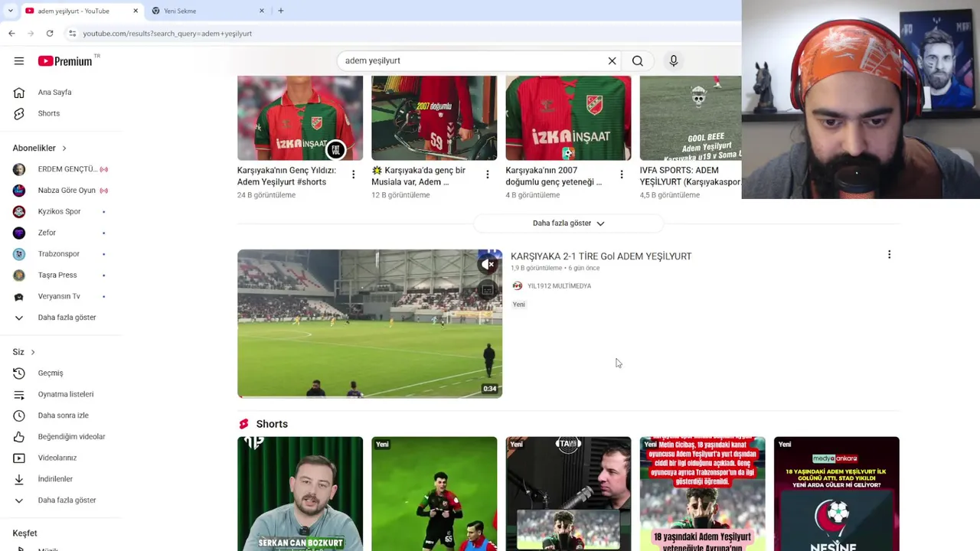Open a new browser tab with plus
This screenshot has height=551, width=980.
(281, 11)
